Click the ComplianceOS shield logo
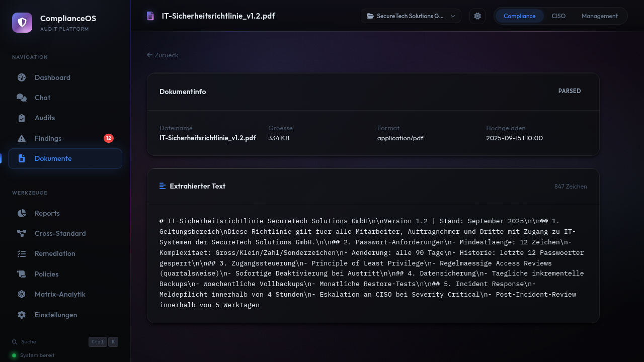The image size is (644, 362). (22, 23)
